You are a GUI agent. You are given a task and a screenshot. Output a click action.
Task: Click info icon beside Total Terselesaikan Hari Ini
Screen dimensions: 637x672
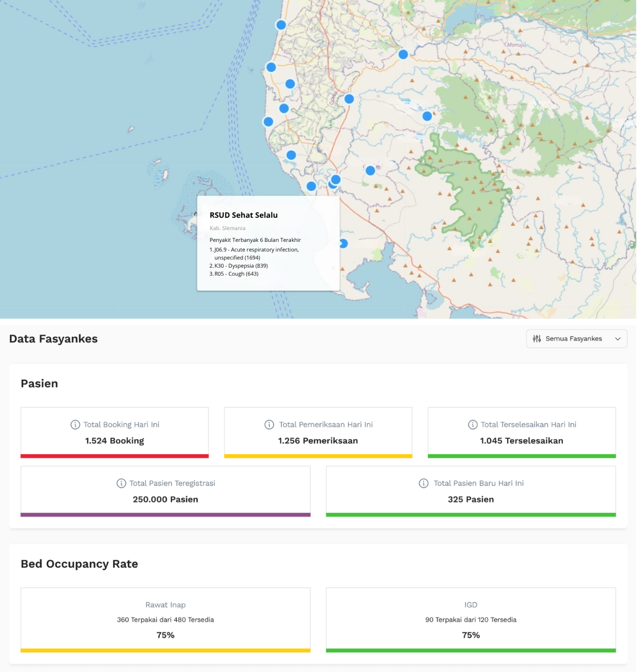(x=473, y=425)
